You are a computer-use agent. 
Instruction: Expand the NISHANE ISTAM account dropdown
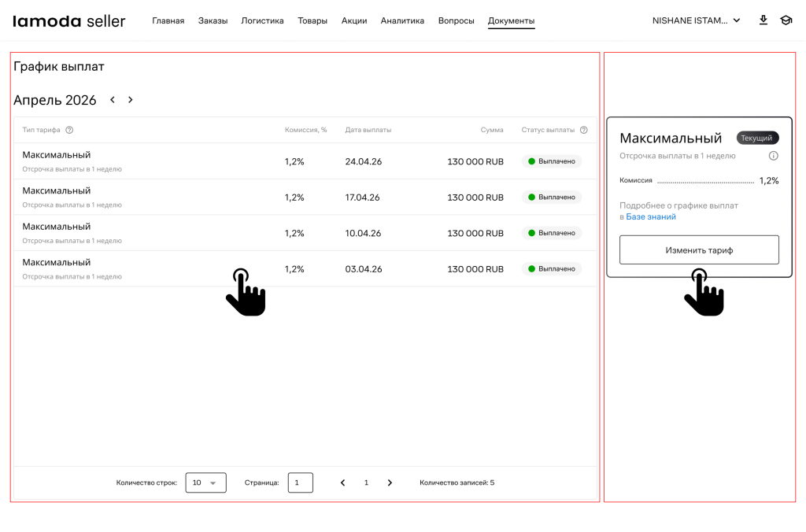[696, 20]
